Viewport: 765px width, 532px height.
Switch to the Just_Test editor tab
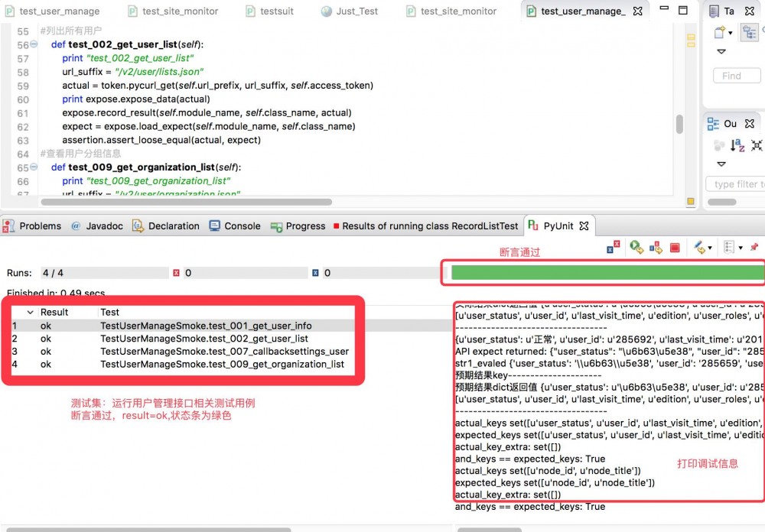point(350,11)
